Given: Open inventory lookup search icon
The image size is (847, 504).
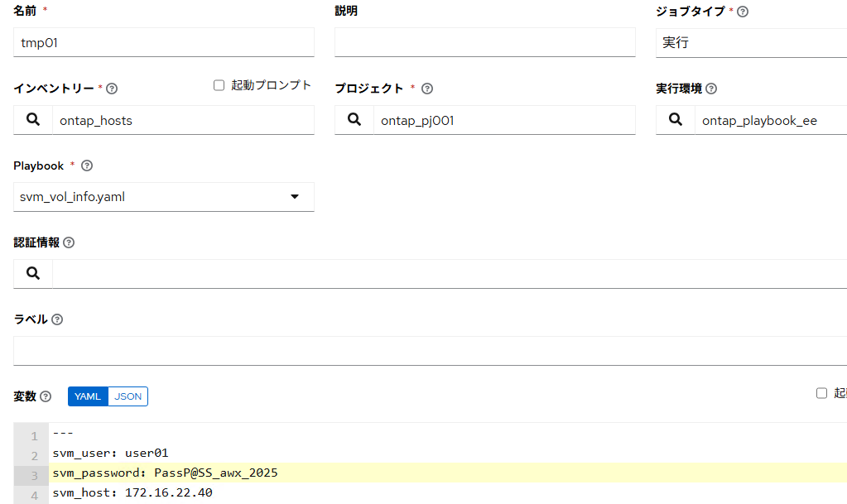Looking at the screenshot, I should (33, 120).
